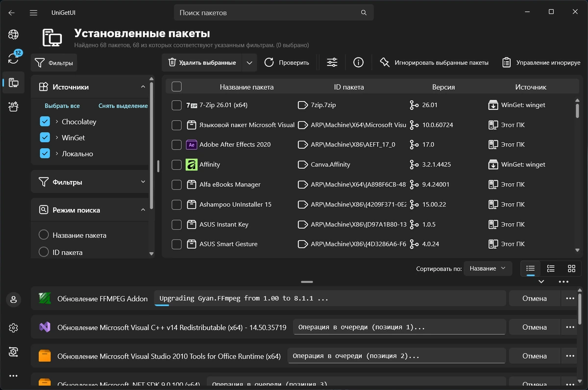Image resolution: width=588 pixels, height=390 pixels.
Task: Show package details info icon
Action: point(358,62)
